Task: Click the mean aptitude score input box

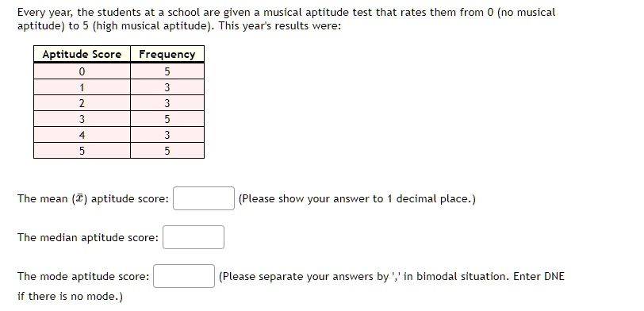Action: coord(204,198)
